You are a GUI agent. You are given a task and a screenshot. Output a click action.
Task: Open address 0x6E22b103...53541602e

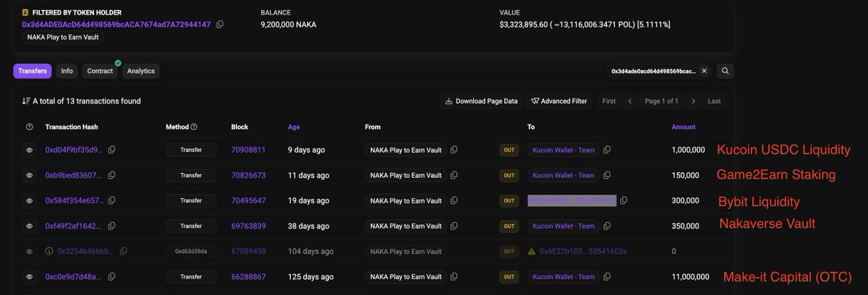pyautogui.click(x=583, y=251)
